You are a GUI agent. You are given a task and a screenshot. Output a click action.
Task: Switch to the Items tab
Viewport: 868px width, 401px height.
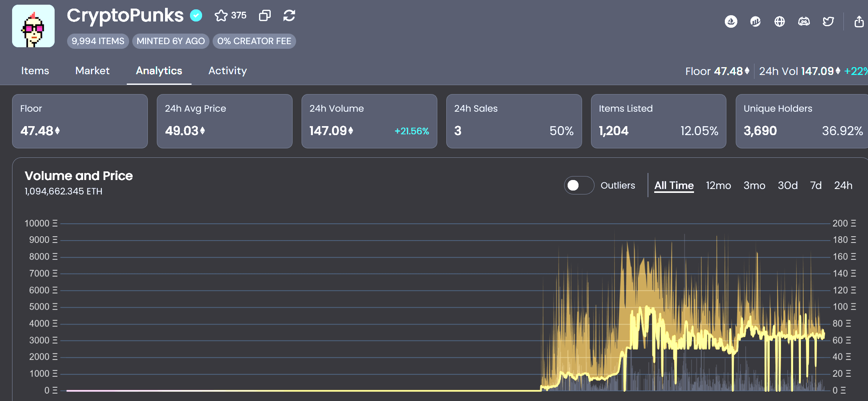click(x=35, y=71)
